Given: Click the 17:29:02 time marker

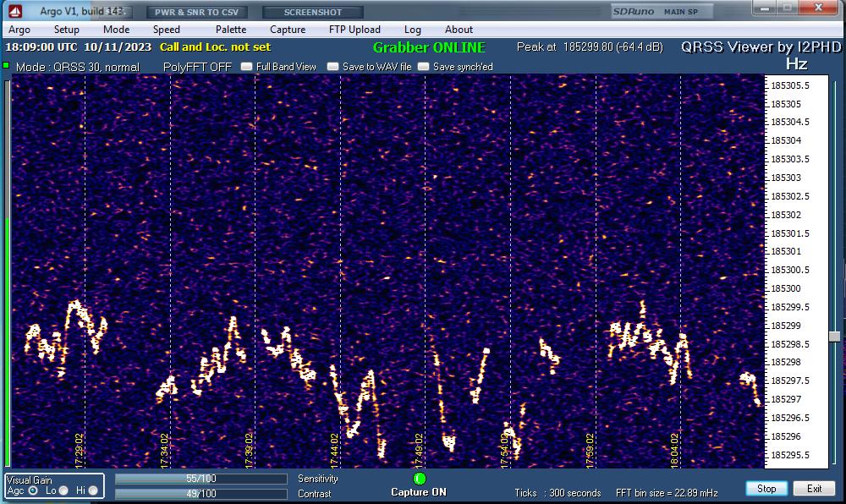Looking at the screenshot, I should pos(79,451).
